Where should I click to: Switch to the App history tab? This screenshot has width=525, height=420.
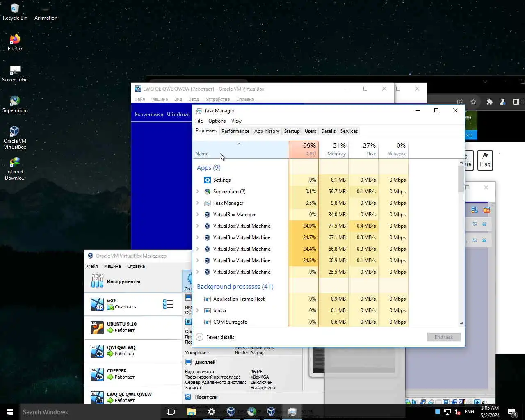click(x=267, y=131)
